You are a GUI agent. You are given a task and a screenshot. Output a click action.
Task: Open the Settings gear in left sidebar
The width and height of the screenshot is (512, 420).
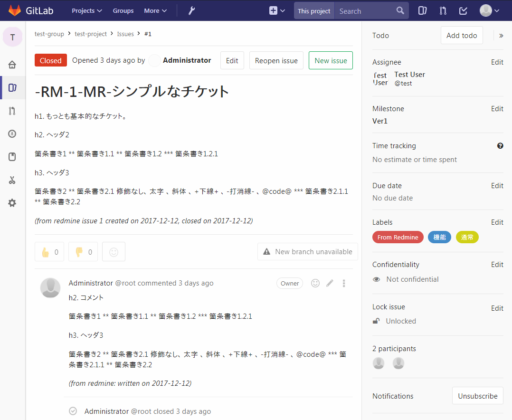pos(12,202)
